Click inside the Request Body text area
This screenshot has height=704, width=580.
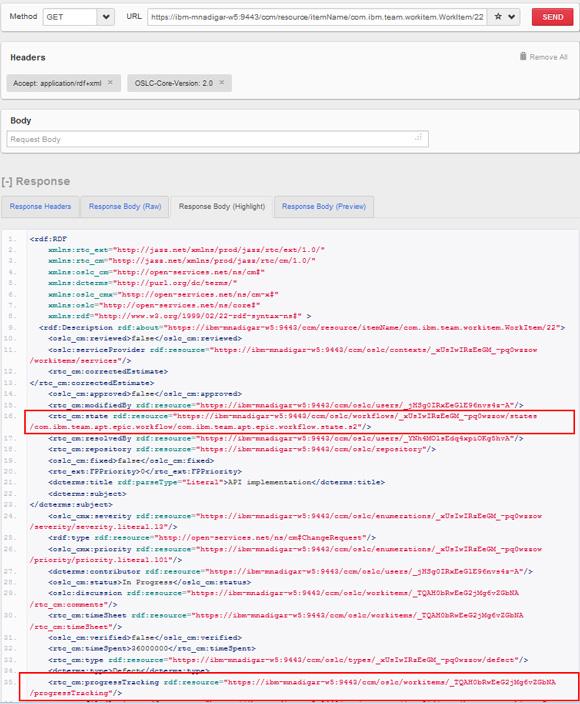pos(217,139)
